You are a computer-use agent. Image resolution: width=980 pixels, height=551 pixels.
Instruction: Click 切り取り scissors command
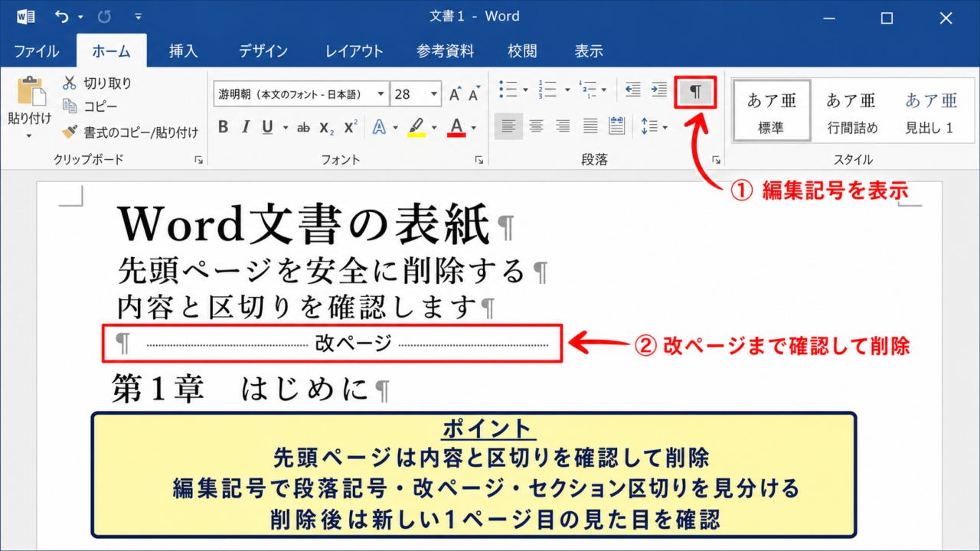point(97,83)
